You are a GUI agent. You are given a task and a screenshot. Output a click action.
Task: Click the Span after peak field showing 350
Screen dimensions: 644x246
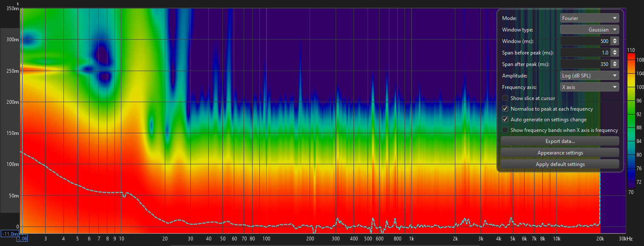(x=585, y=64)
